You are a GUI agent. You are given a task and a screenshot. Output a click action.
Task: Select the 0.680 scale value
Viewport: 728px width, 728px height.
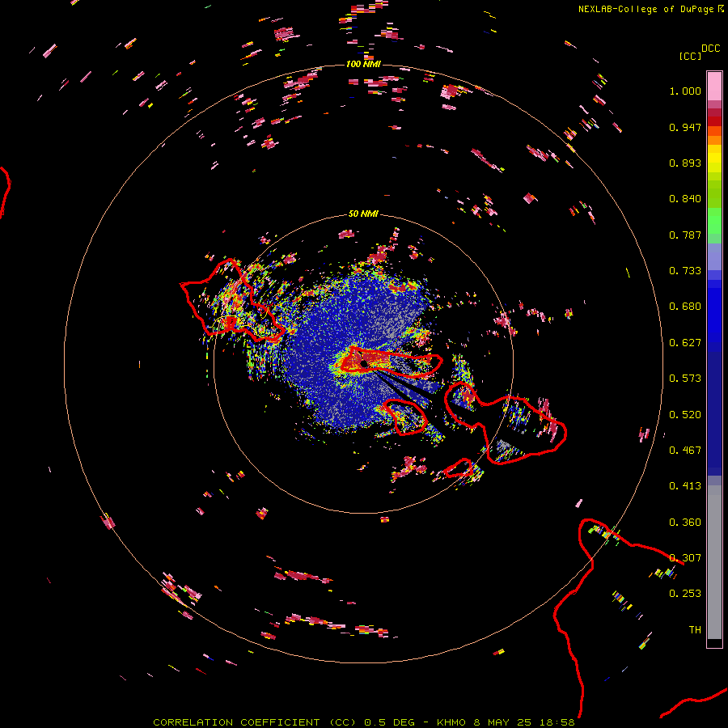[685, 307]
